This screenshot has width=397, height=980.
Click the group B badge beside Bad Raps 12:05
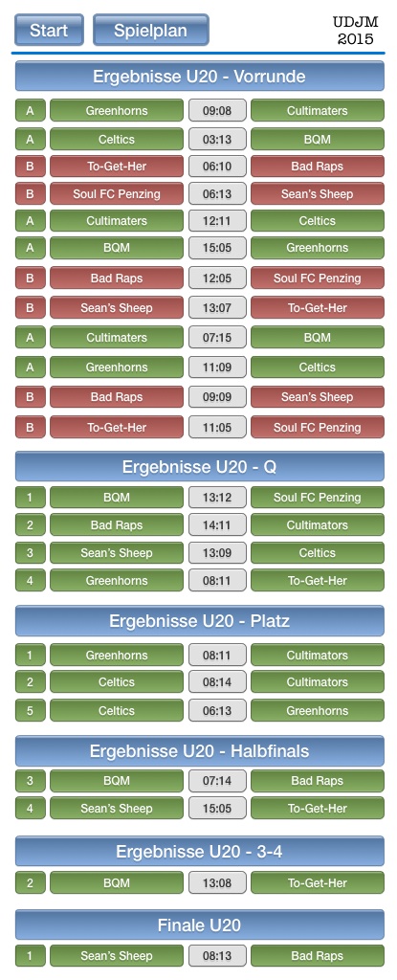point(30,278)
